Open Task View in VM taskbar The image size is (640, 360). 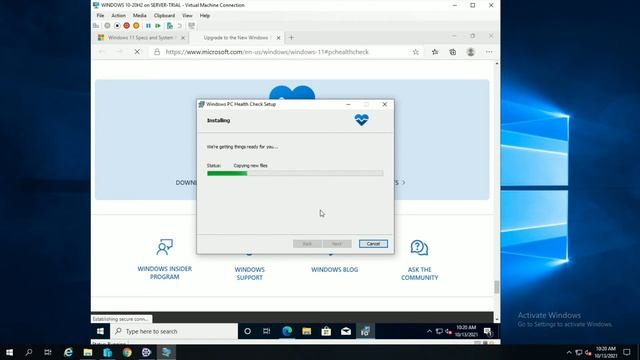pos(267,331)
